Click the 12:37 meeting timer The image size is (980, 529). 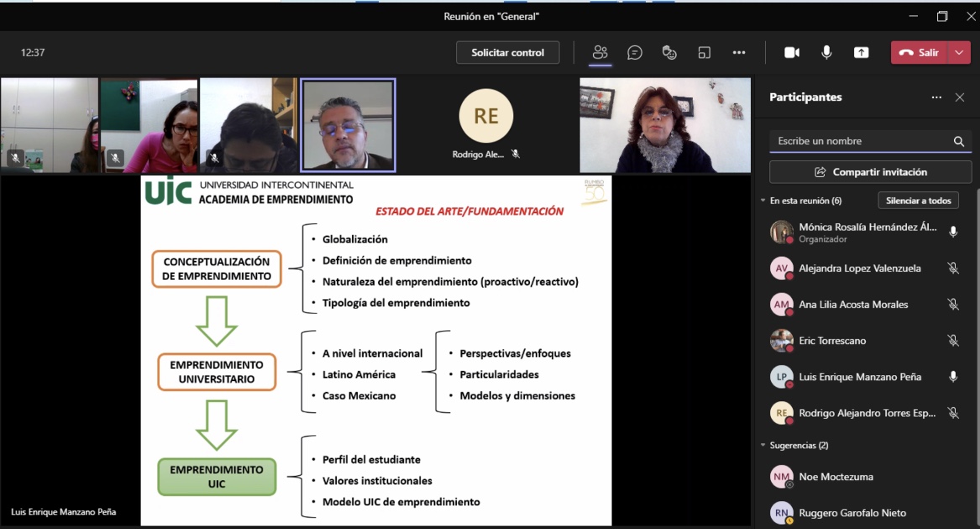click(33, 53)
